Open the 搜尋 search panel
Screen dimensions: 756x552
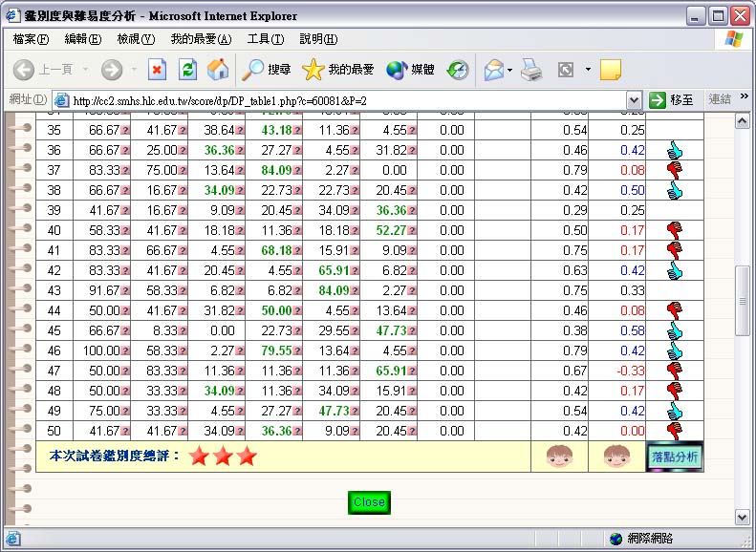pyautogui.click(x=267, y=70)
